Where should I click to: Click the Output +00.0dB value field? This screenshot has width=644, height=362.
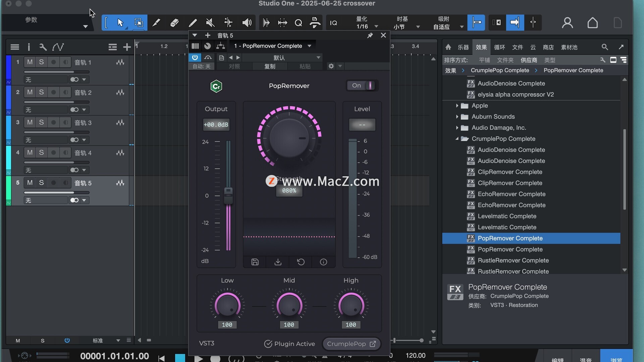(216, 125)
